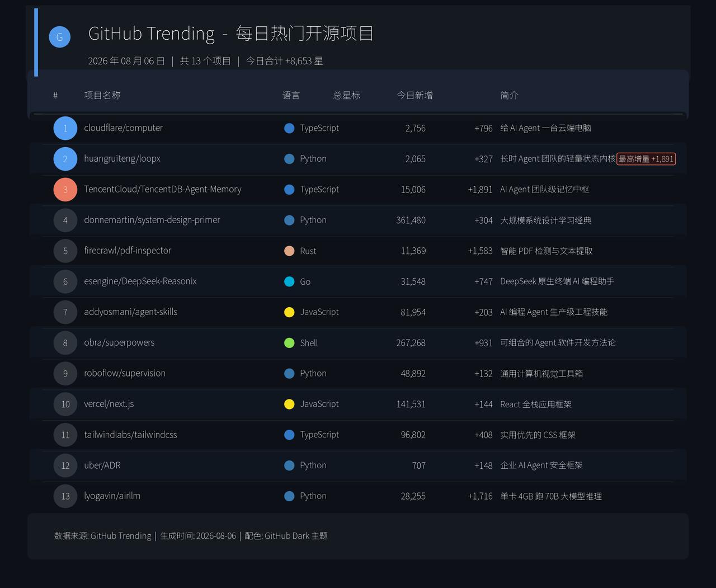Click the Python dot in roboflow/supervision row
Image resolution: width=716 pixels, height=588 pixels.
point(289,373)
